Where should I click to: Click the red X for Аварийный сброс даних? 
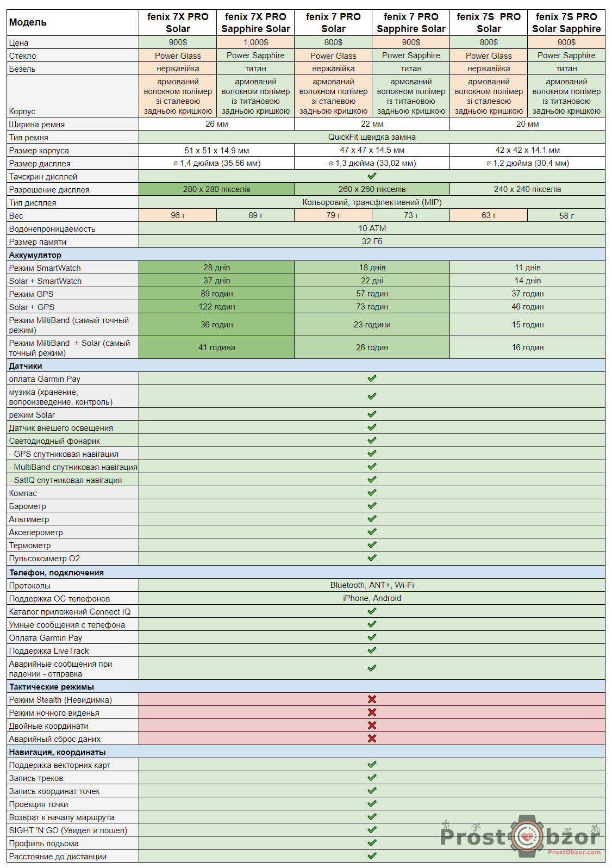click(x=372, y=739)
